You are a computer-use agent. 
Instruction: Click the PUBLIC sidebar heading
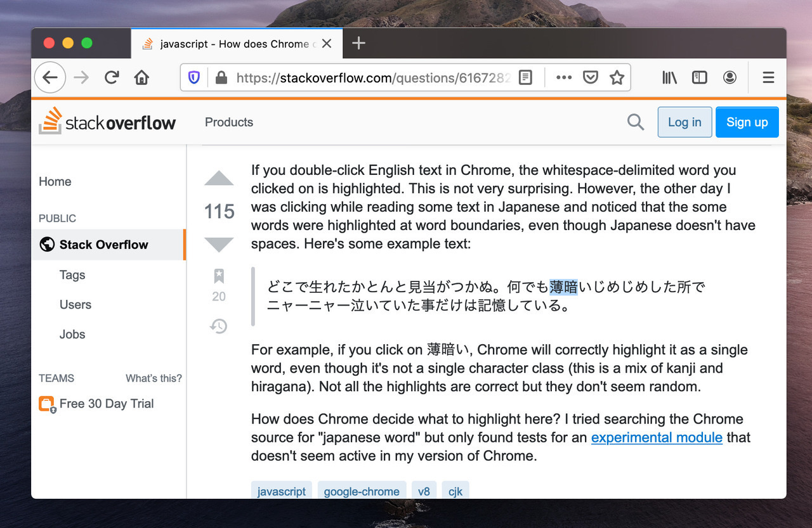(x=57, y=218)
